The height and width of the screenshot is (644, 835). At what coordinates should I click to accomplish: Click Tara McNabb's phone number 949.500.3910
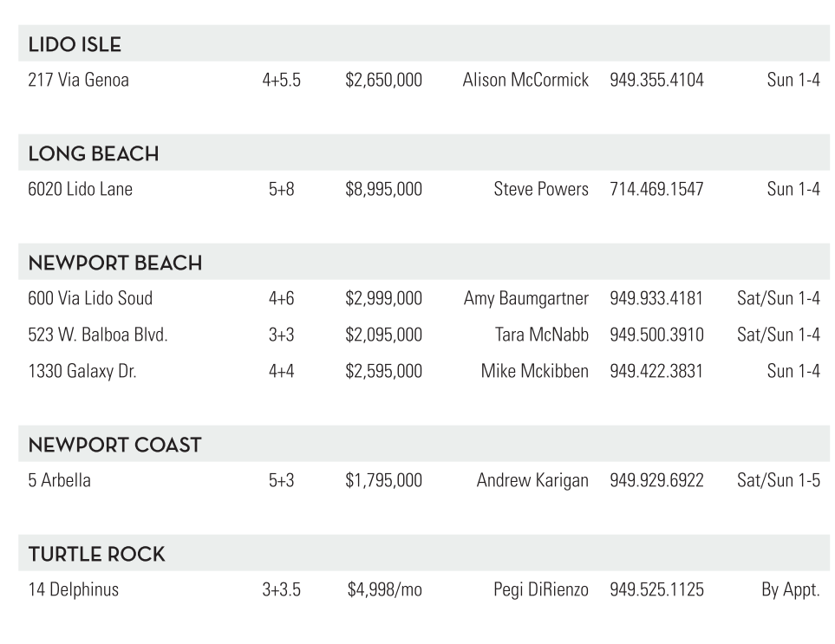[656, 335]
